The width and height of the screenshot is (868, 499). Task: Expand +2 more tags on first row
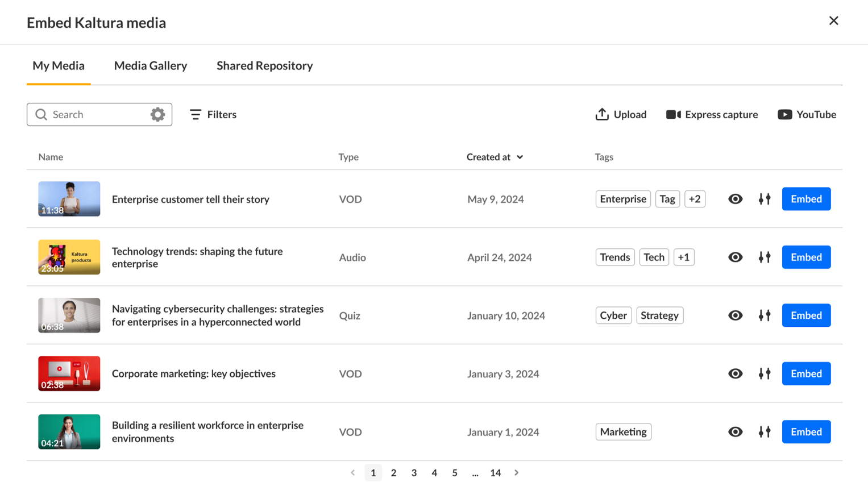[x=695, y=199]
